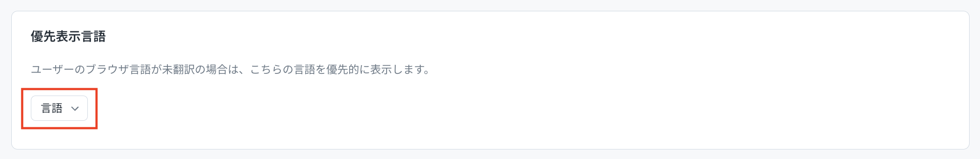Click the chevron arrow beside 言語
The height and width of the screenshot is (159, 980).
(75, 109)
